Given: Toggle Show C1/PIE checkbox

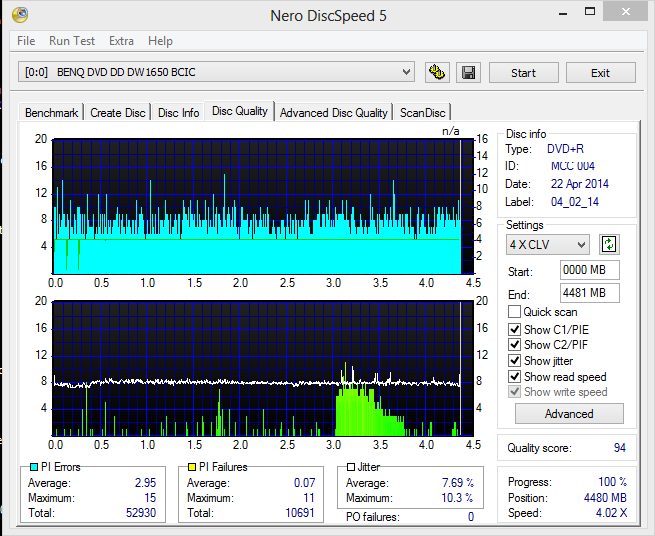Looking at the screenshot, I should (514, 330).
